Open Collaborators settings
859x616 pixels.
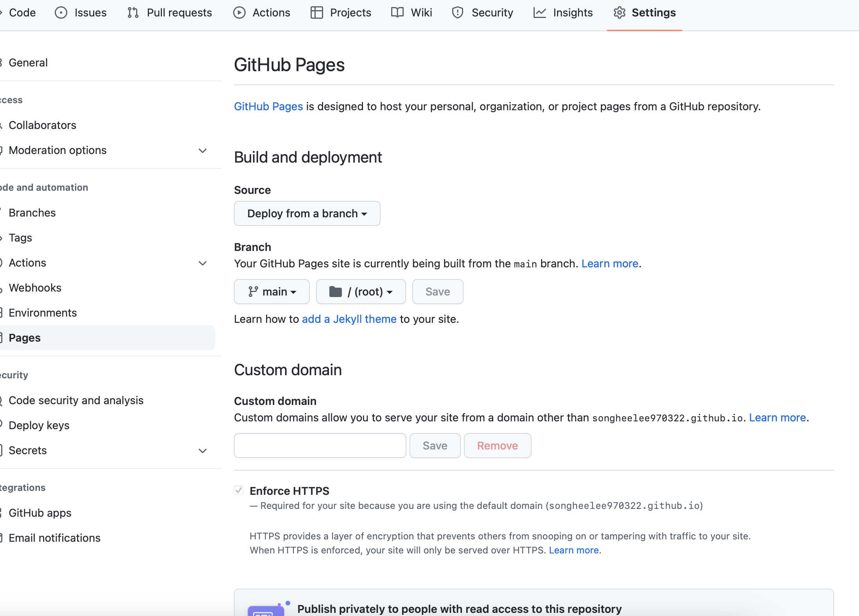tap(108, 125)
